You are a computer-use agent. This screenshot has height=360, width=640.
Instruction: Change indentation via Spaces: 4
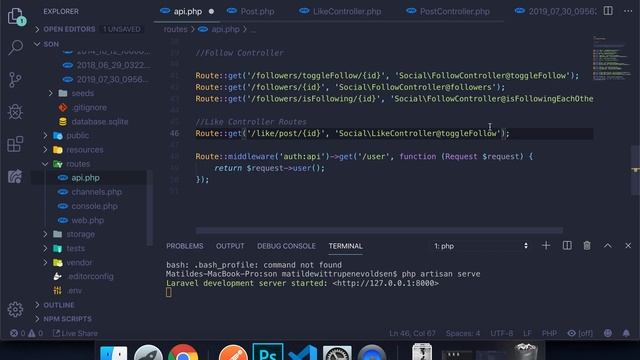coord(463,333)
